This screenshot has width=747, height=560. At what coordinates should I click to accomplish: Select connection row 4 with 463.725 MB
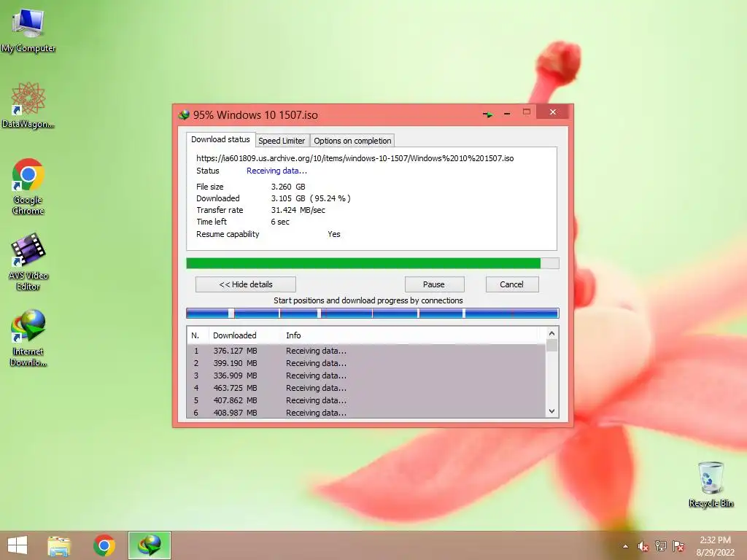(366, 388)
